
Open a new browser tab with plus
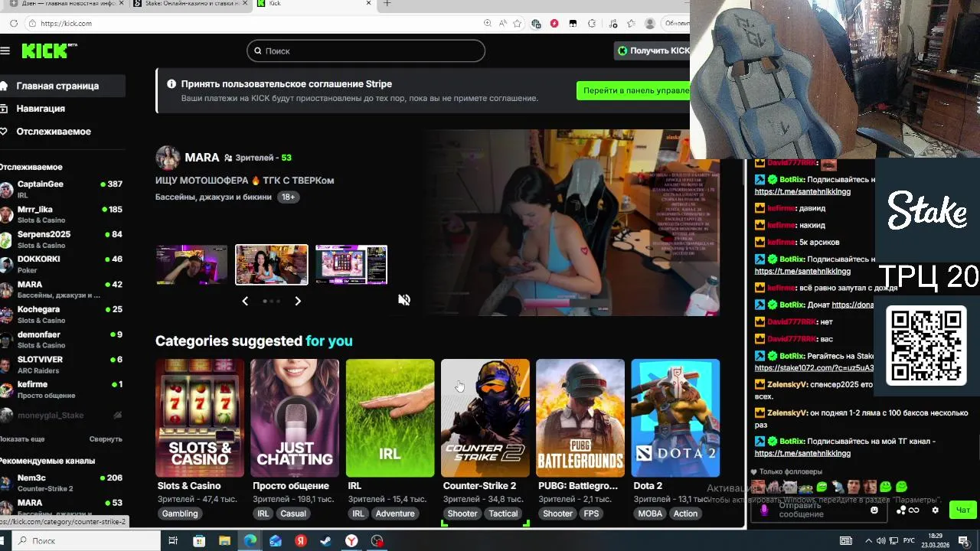point(387,4)
